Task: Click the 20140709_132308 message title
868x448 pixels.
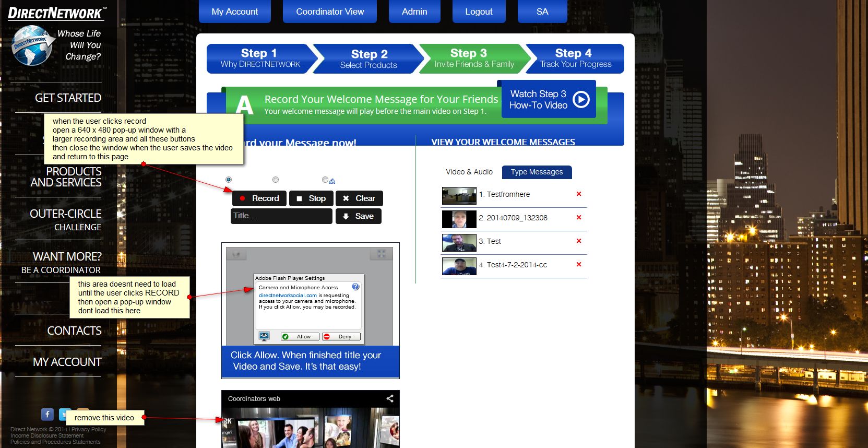Action: pyautogui.click(x=517, y=218)
